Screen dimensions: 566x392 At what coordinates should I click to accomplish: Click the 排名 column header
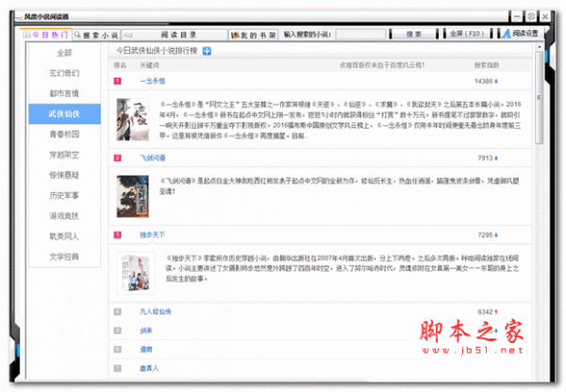point(120,65)
